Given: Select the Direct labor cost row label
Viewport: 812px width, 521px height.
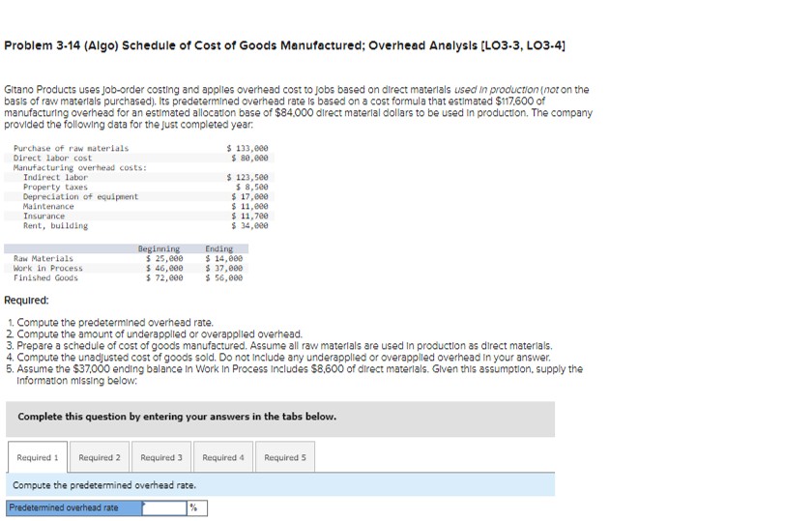Looking at the screenshot, I should click(x=53, y=158).
